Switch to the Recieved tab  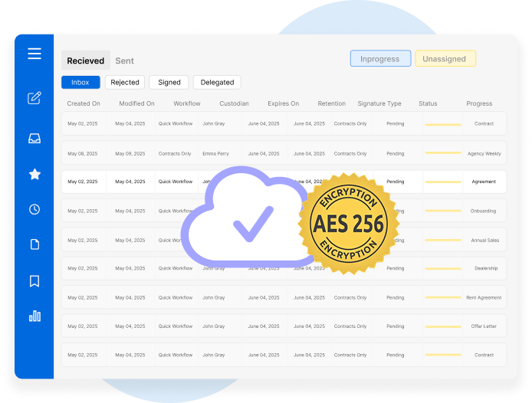pyautogui.click(x=86, y=61)
